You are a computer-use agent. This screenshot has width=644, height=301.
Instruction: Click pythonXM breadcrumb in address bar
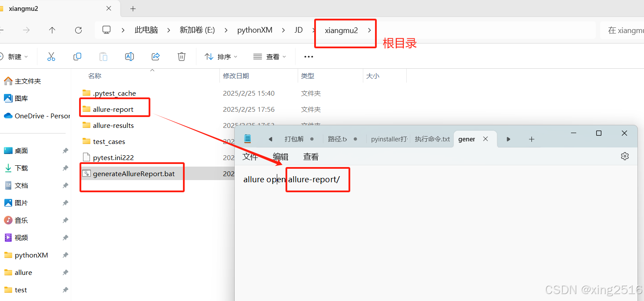[x=255, y=30]
